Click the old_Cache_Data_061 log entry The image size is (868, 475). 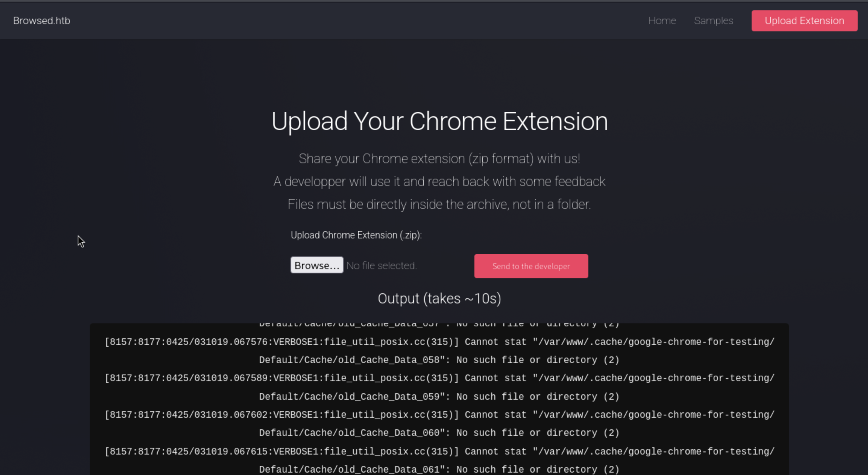(x=439, y=469)
